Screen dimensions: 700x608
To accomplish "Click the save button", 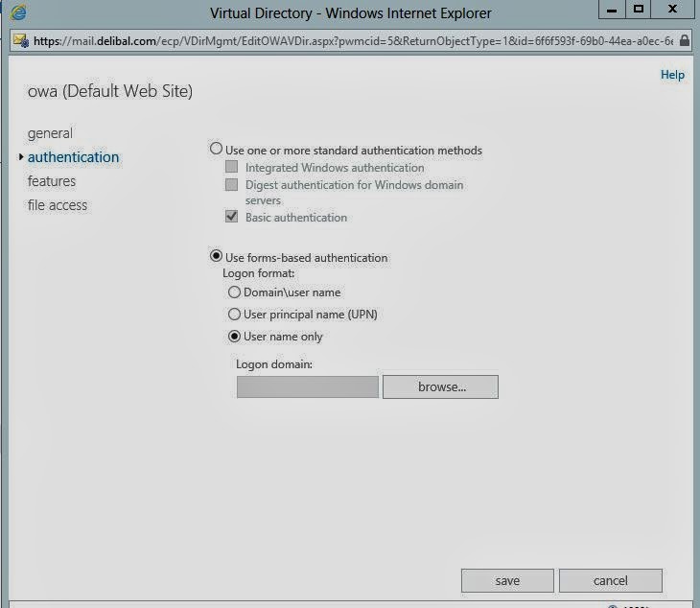I will 507,580.
